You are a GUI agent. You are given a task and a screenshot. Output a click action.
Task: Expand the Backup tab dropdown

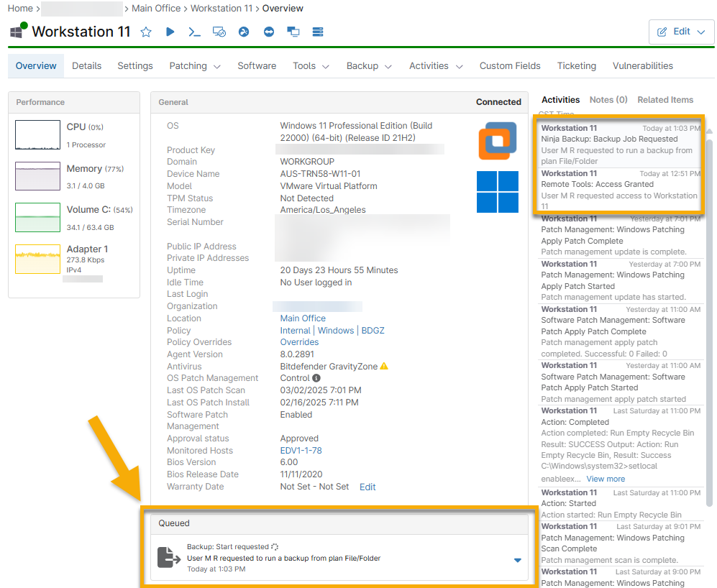pos(369,65)
